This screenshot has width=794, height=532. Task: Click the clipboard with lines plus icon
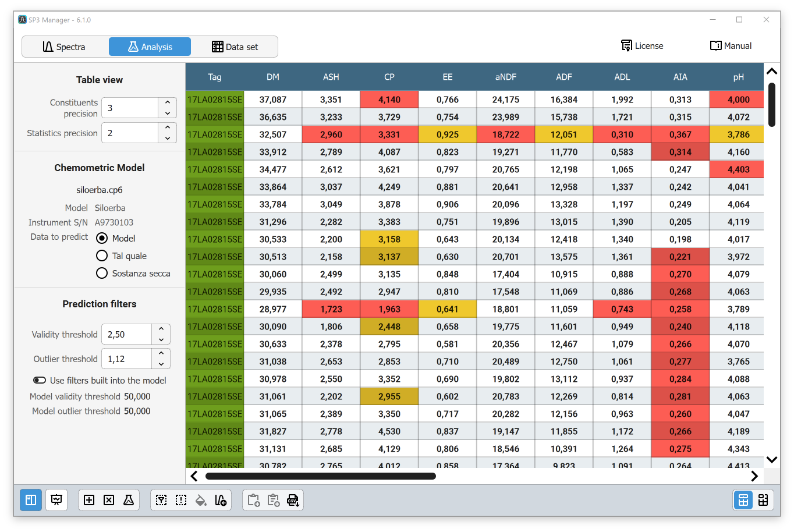point(274,500)
